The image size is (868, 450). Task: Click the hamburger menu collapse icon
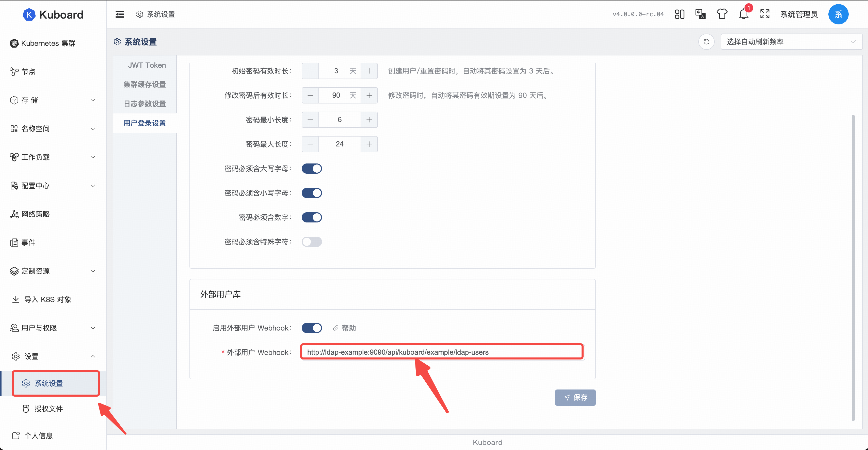tap(120, 14)
